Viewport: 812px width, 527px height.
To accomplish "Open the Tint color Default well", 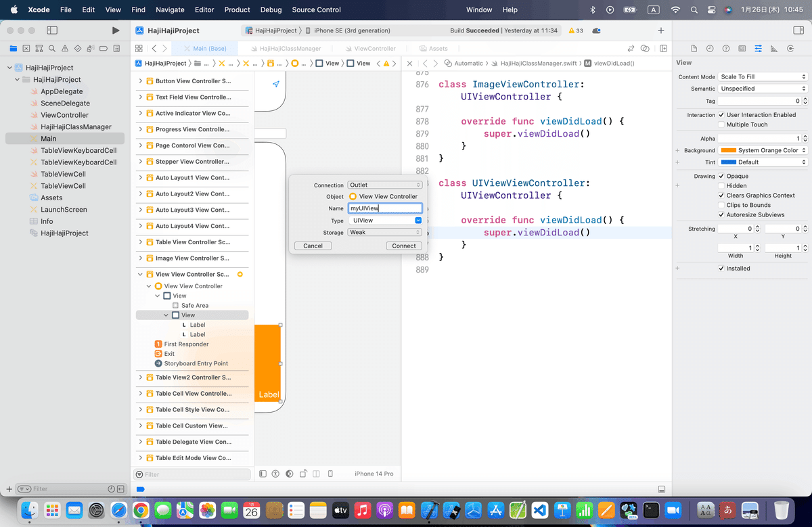I will pyautogui.click(x=763, y=162).
